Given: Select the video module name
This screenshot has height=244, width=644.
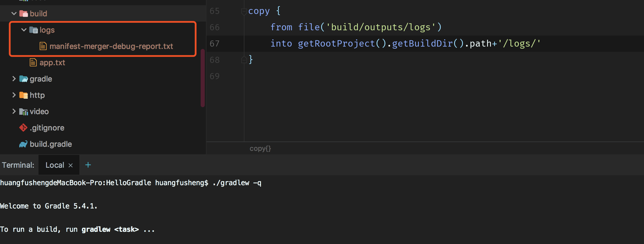Looking at the screenshot, I should coord(39,111).
